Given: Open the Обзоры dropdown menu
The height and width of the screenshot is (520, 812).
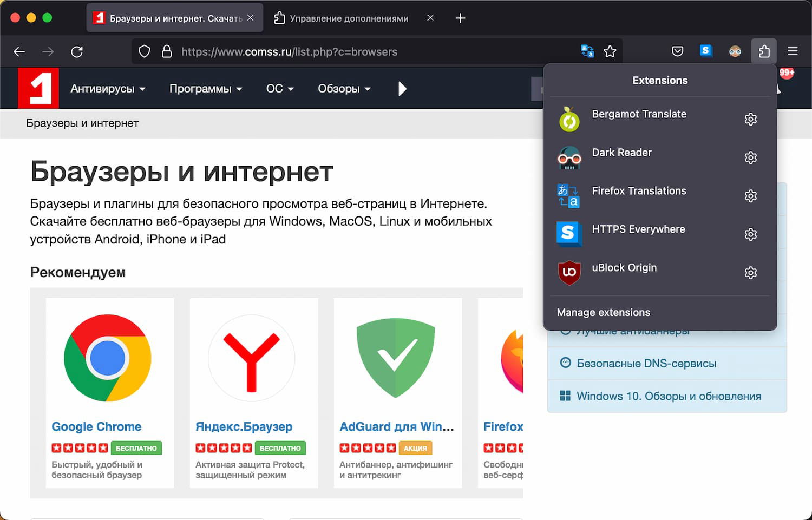Looking at the screenshot, I should (x=344, y=89).
